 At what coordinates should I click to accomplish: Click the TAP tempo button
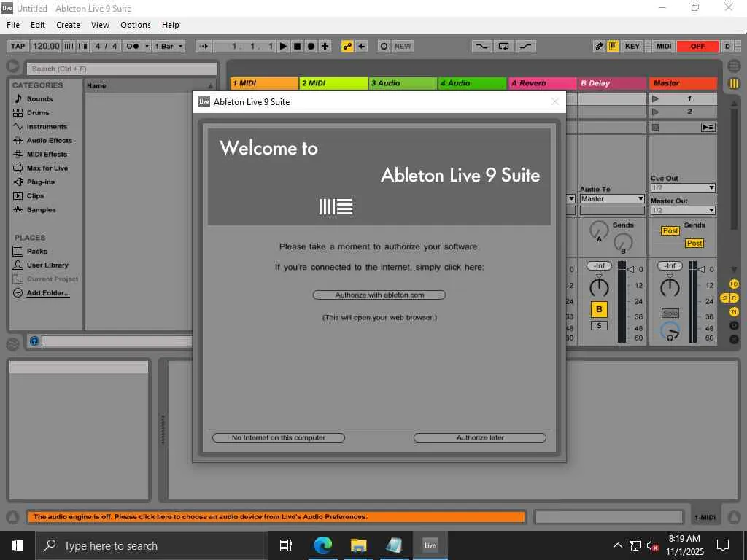tap(18, 46)
